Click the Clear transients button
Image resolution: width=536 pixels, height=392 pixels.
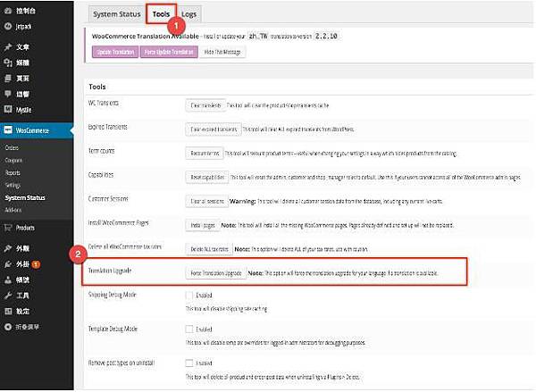[x=205, y=105]
